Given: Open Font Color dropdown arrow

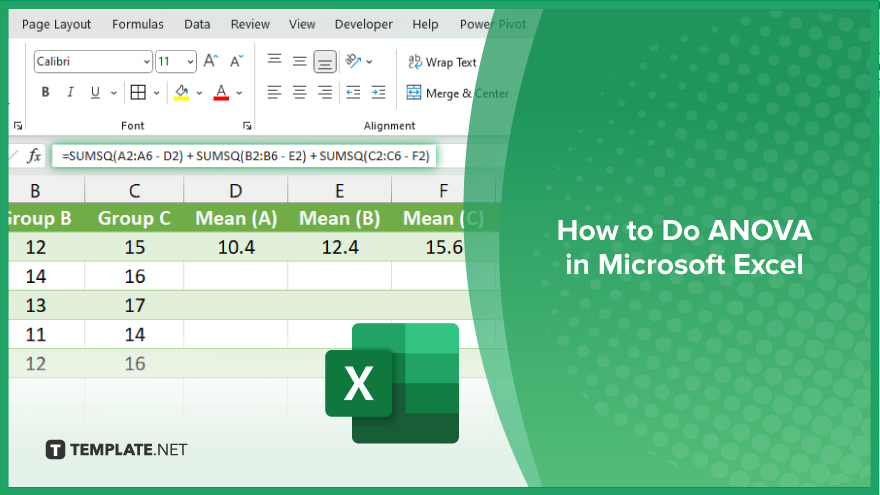Looking at the screenshot, I should (x=239, y=93).
